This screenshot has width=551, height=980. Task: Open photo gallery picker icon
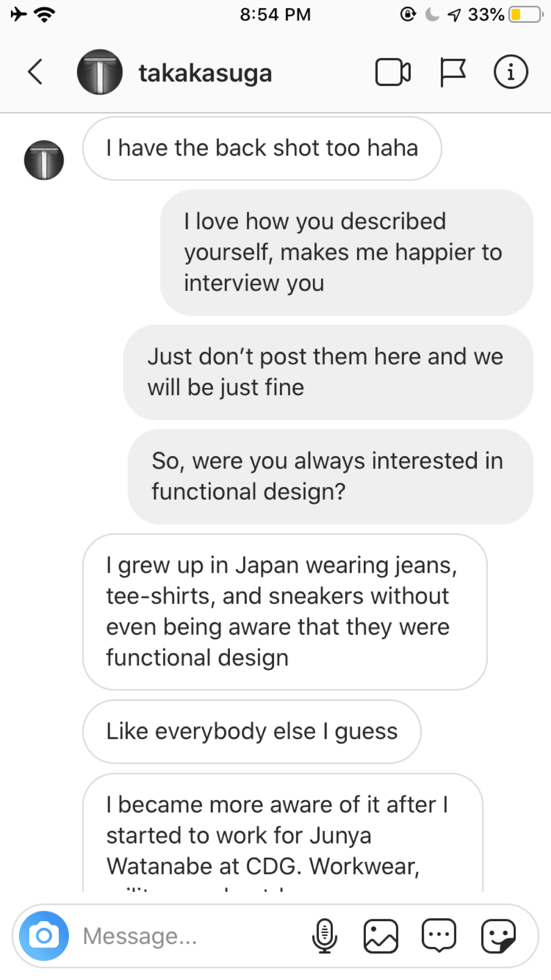coord(381,935)
